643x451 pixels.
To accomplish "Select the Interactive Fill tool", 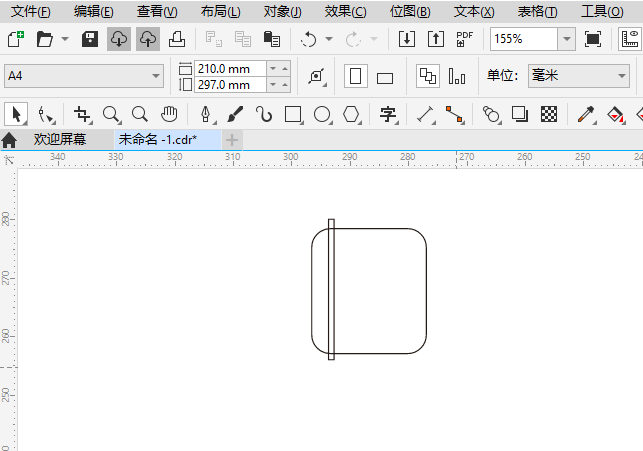I will (615, 114).
